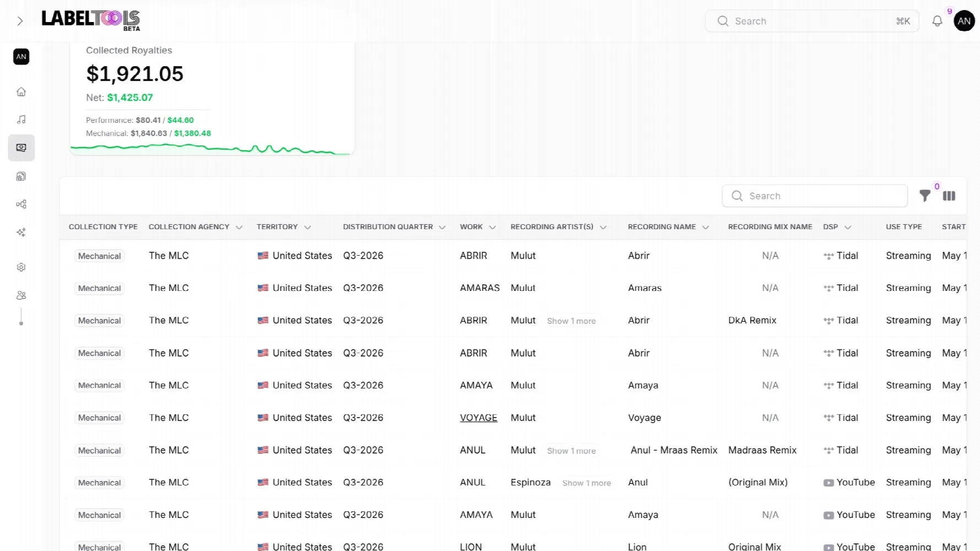980x551 pixels.
Task: Click the Mechanical performance value $1,840.63
Action: (149, 133)
